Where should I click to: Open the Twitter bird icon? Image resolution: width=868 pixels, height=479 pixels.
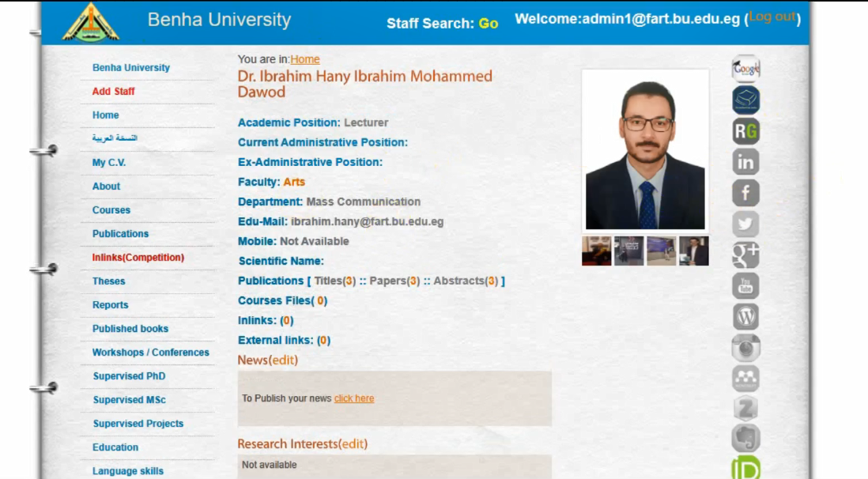(x=745, y=224)
